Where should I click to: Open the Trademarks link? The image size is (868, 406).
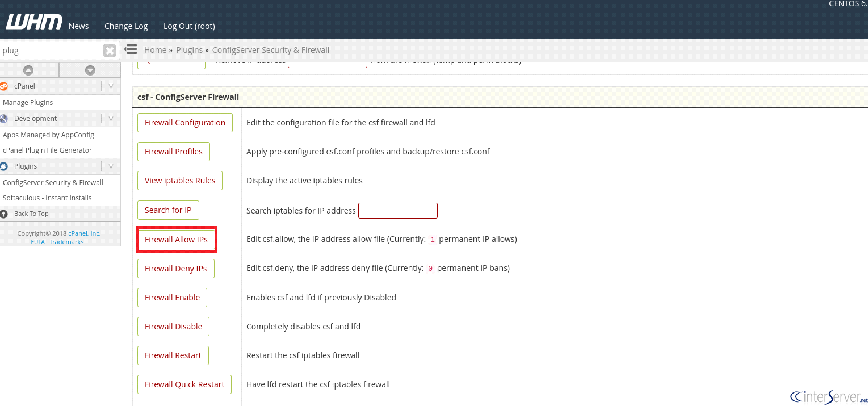(x=66, y=242)
